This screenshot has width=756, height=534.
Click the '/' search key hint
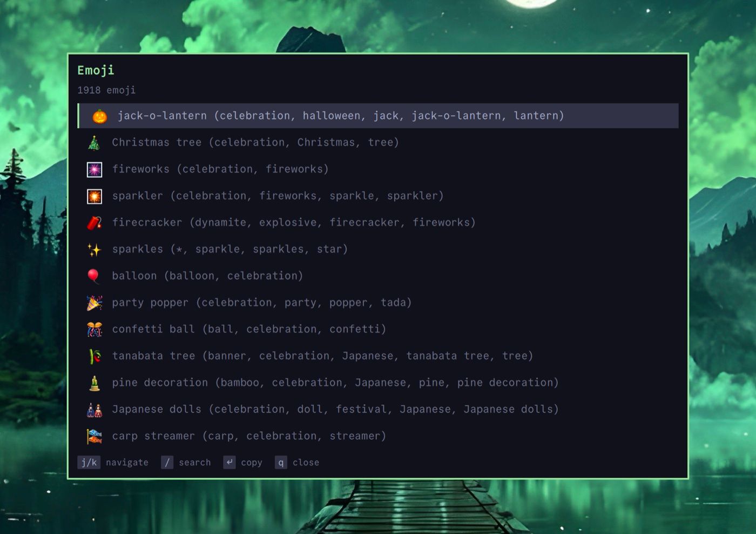pyautogui.click(x=167, y=463)
